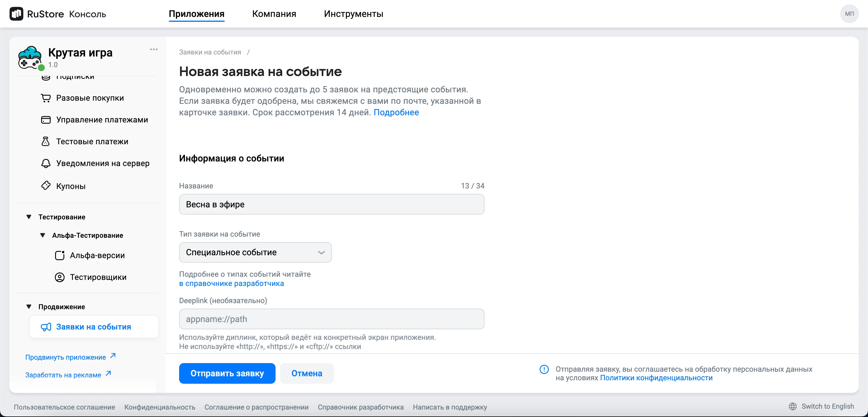
Task: Collapse the Альфа-Тестирование subsection
Action: click(43, 235)
